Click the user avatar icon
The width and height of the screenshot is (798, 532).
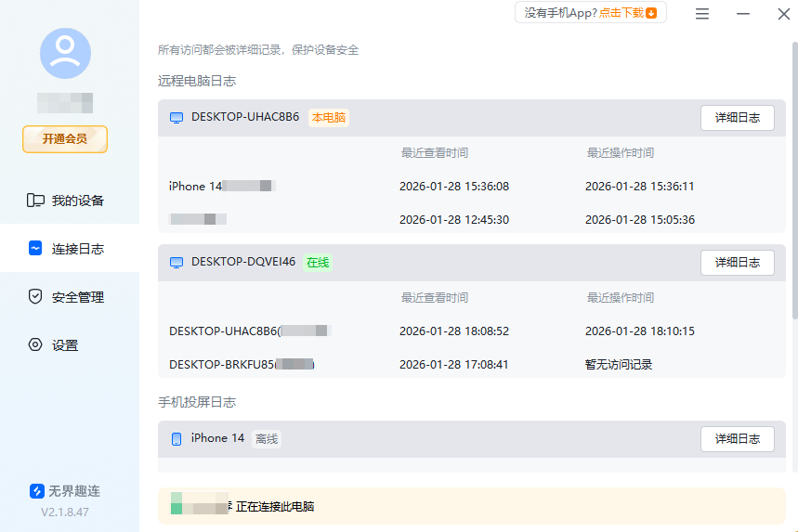(x=65, y=54)
